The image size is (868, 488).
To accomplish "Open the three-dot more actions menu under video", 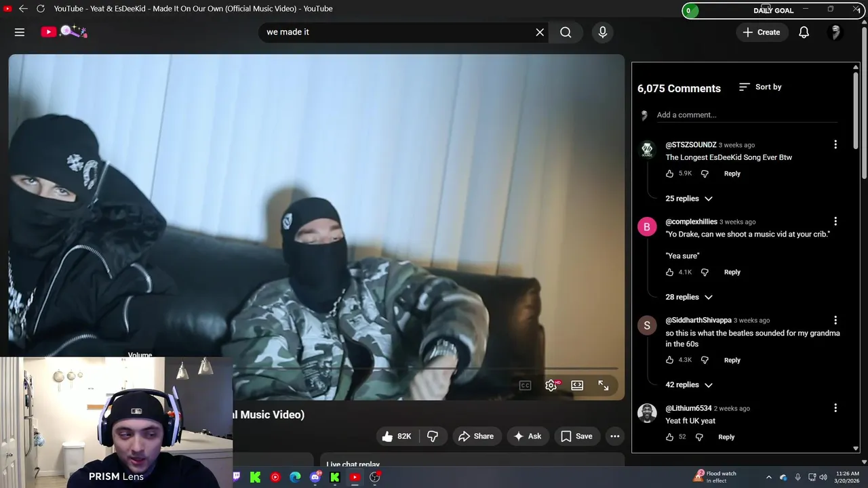I will 615,436.
